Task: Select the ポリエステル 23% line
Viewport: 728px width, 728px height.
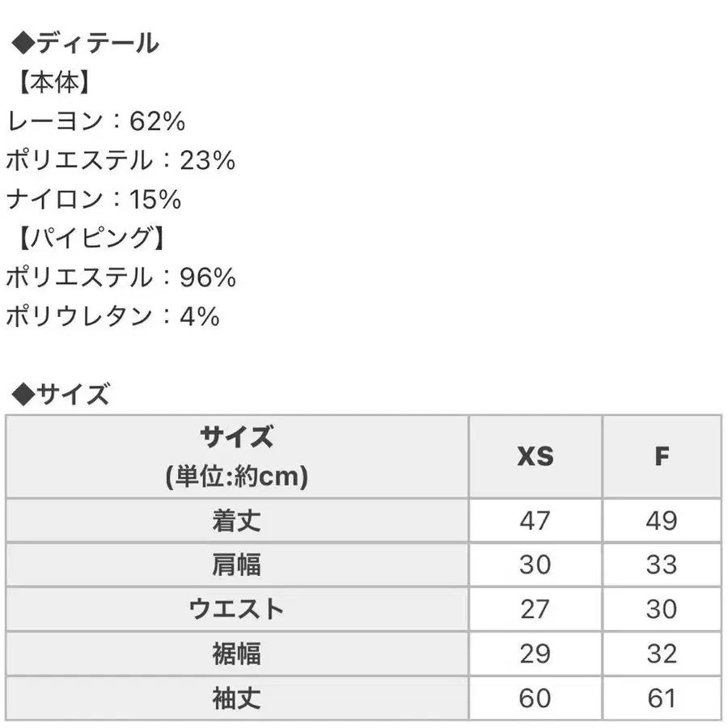Action: 120,160
